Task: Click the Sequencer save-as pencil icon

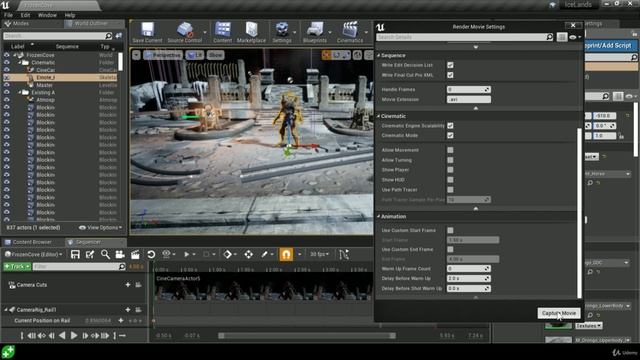Action: 90,255
